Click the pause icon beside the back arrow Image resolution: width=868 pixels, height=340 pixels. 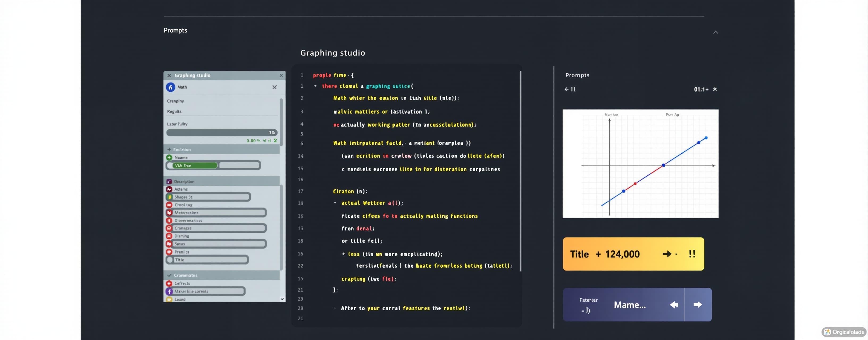point(573,89)
